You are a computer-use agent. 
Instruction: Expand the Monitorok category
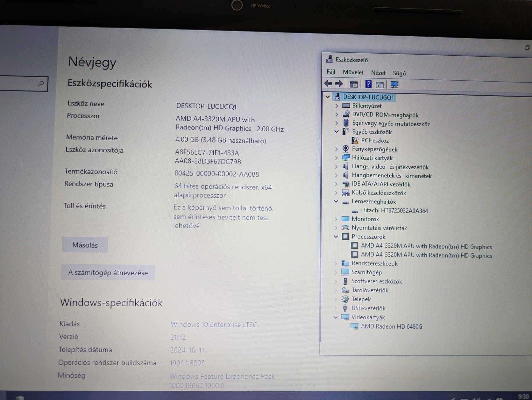[x=336, y=219]
